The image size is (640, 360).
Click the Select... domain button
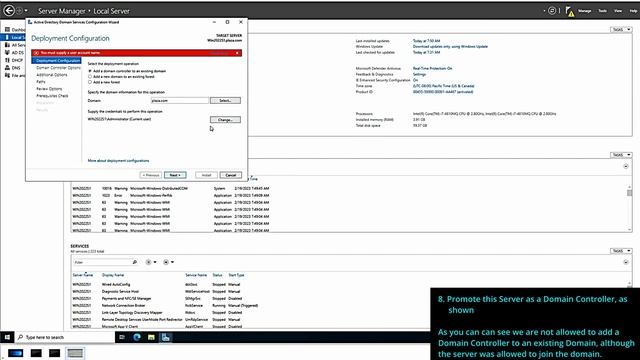pyautogui.click(x=225, y=100)
